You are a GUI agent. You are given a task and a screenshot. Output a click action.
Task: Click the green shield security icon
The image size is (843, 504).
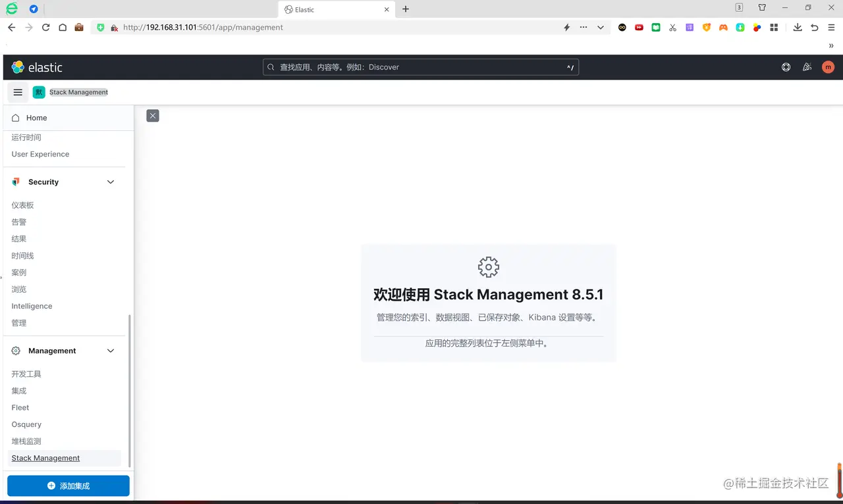click(101, 28)
